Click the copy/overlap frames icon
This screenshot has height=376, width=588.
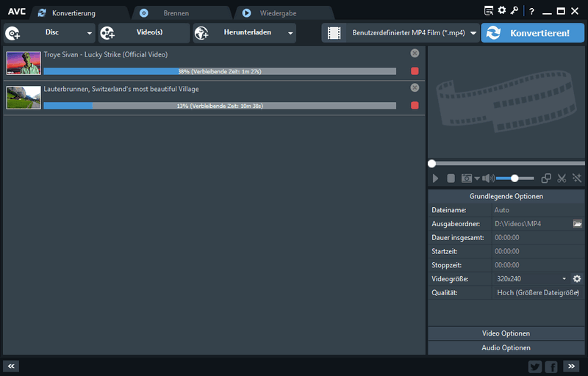pos(546,178)
